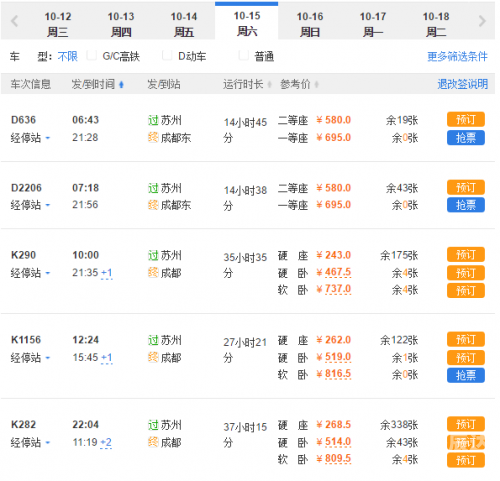Click train number D2206

(x=26, y=188)
